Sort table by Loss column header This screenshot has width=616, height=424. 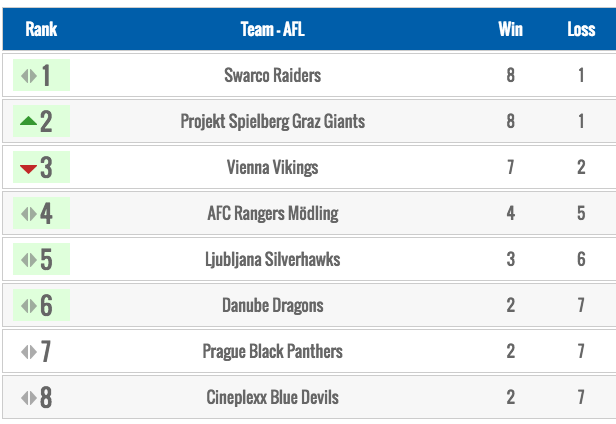click(x=581, y=29)
